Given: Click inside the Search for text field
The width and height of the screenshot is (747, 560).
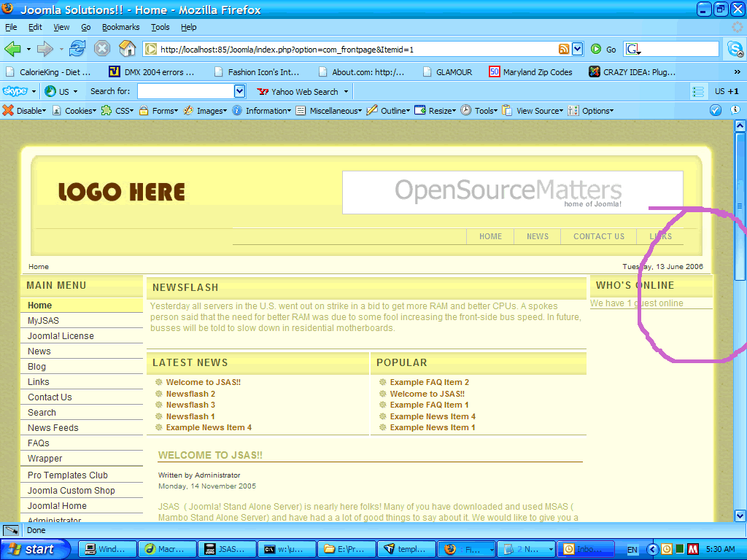Looking at the screenshot, I should 185,91.
